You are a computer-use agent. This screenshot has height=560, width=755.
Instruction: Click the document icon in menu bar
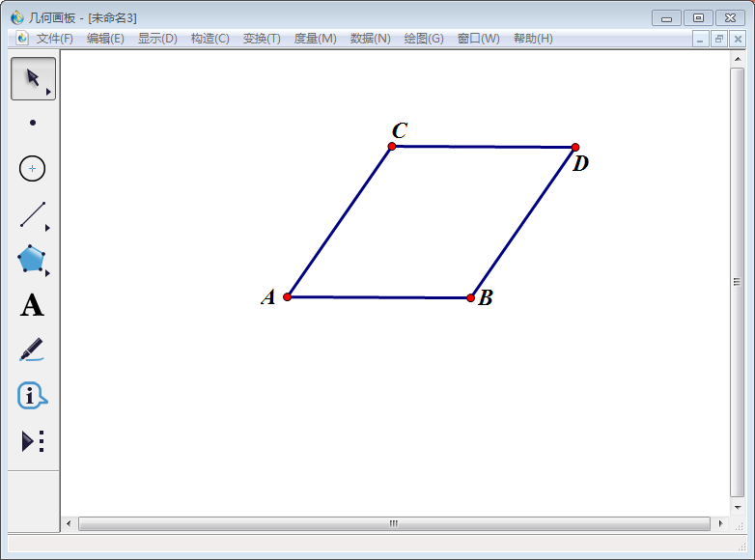pos(22,38)
